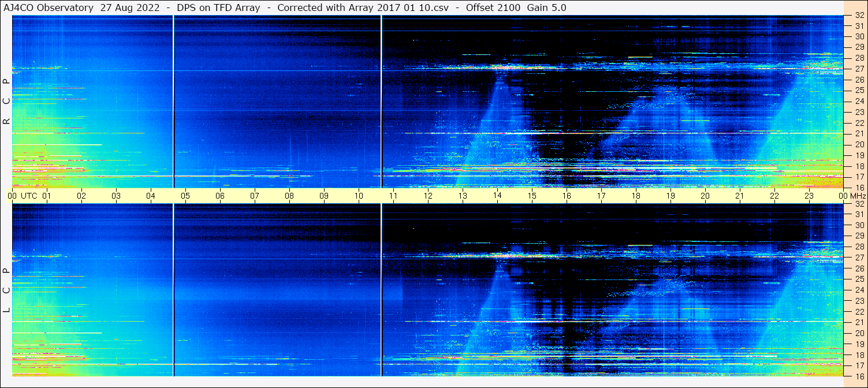
Task: Click the 18 MHz tick of LCP panel
Action: [x=859, y=355]
